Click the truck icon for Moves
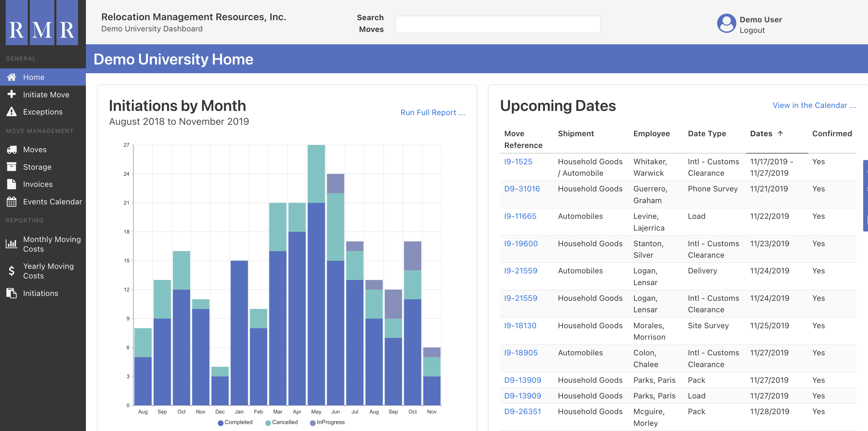 [x=11, y=149]
